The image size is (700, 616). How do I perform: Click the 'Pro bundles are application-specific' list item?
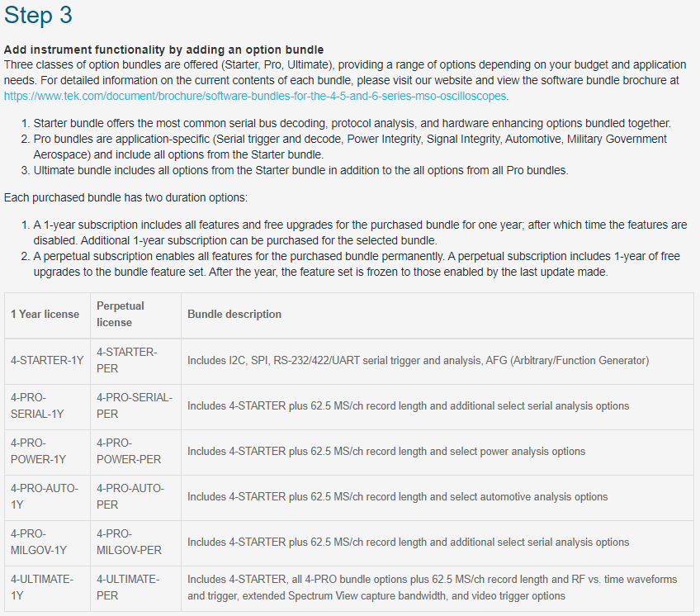(x=350, y=147)
